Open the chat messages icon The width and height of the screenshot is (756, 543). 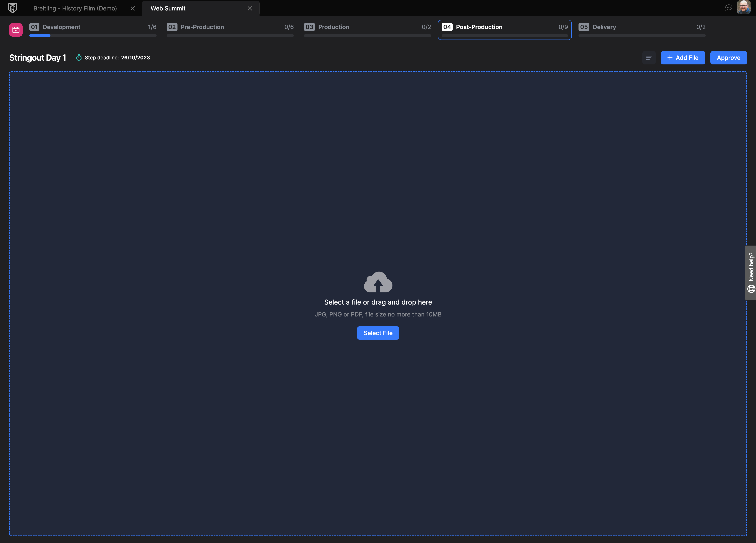(729, 8)
